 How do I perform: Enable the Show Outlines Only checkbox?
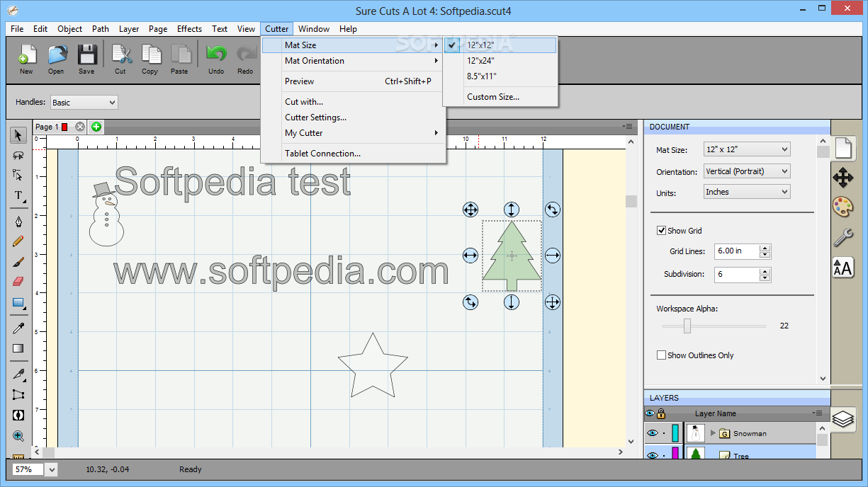[662, 355]
